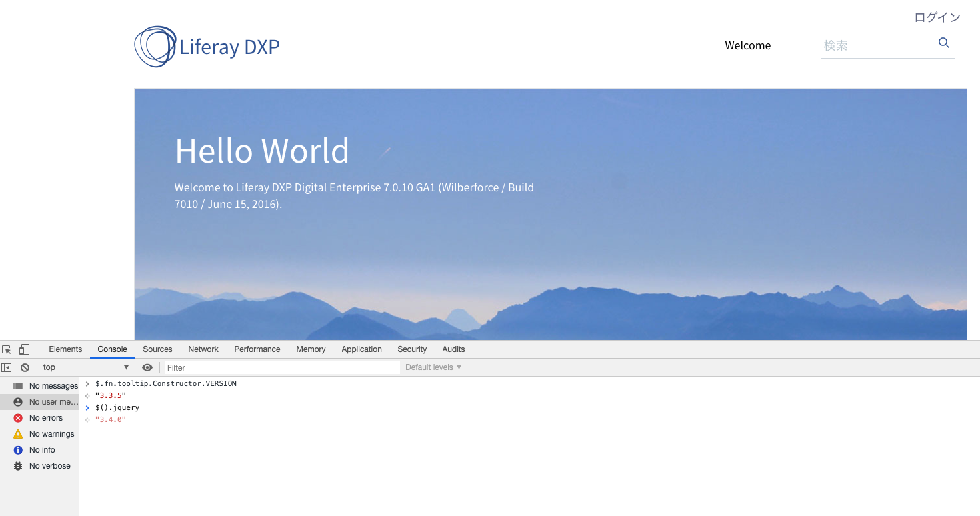Image resolution: width=980 pixels, height=516 pixels.
Task: Open the top context dropdown
Action: pos(85,367)
